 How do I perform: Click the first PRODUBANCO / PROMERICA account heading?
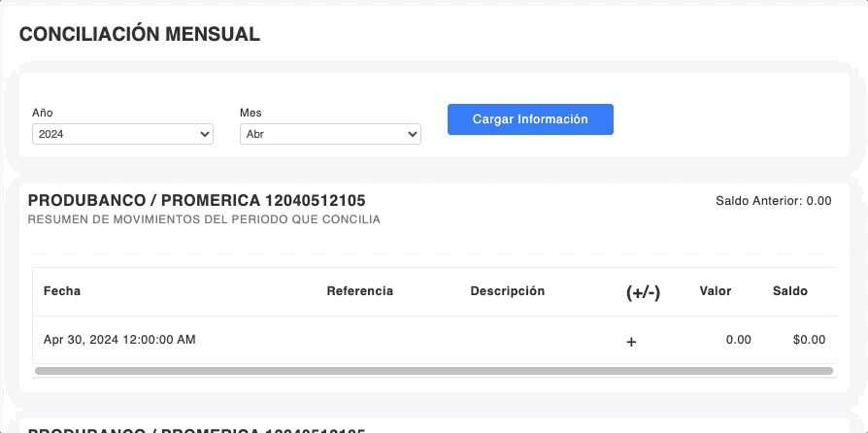(196, 200)
